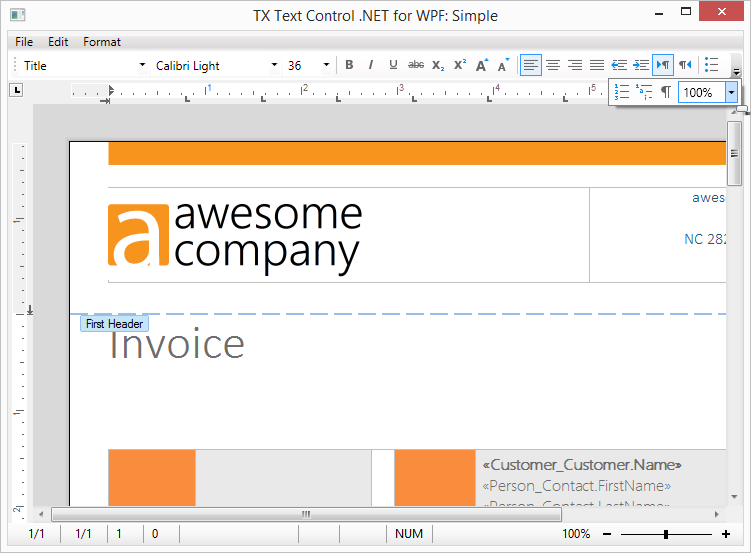Viewport: 751px width, 553px height.
Task: Toggle italic formatting
Action: click(371, 65)
